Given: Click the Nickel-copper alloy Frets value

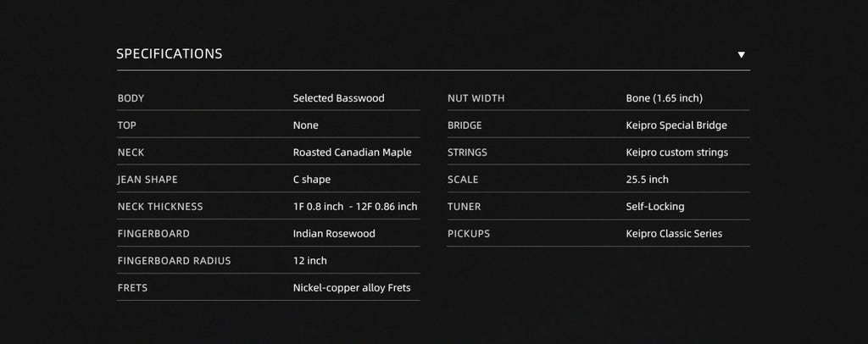Looking at the screenshot, I should click(x=352, y=288).
